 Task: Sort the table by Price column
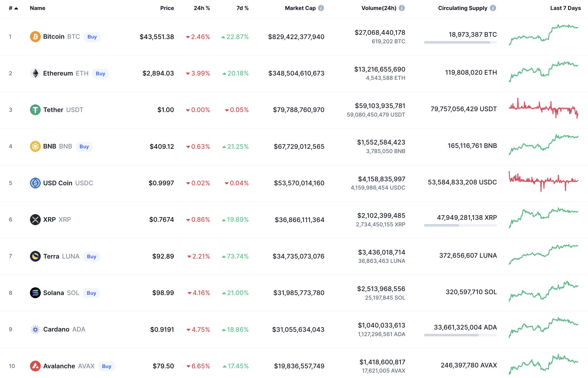(167, 8)
